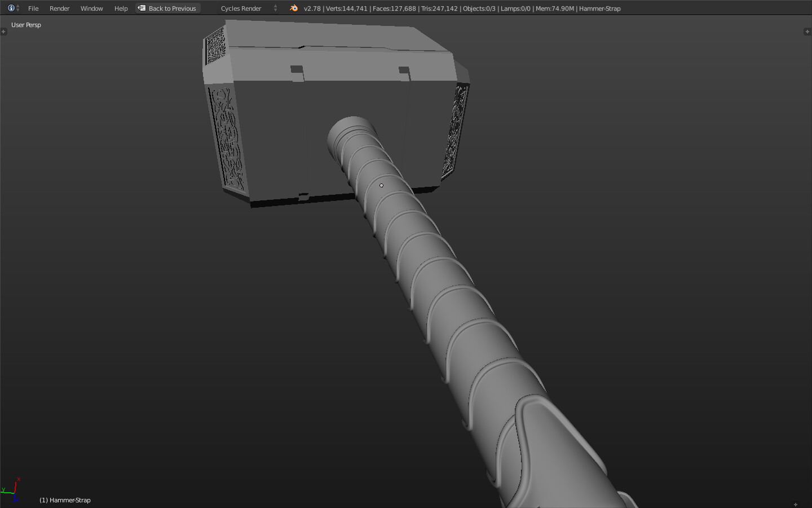Click the Objects:0/3 statistic in header
The image size is (812, 508).
coord(479,8)
